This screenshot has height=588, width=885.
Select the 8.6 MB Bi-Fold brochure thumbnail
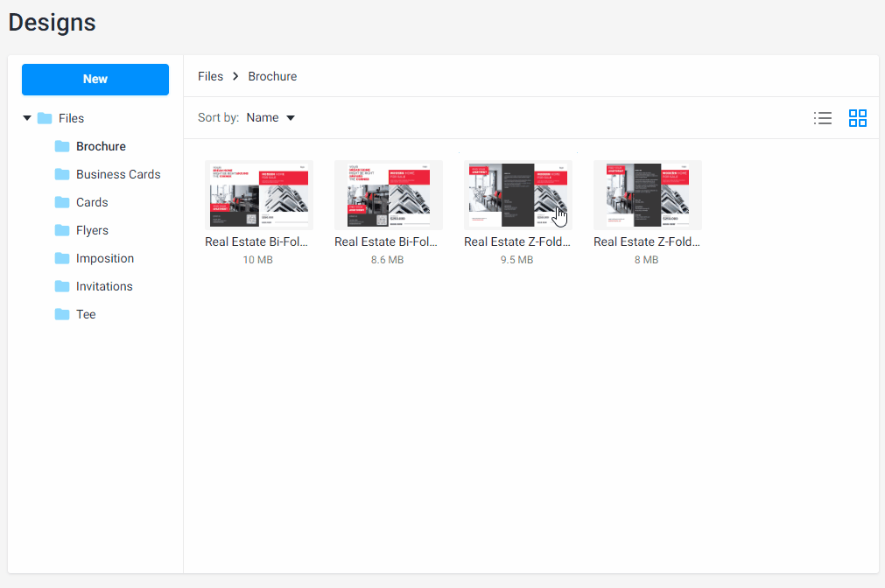click(x=388, y=195)
